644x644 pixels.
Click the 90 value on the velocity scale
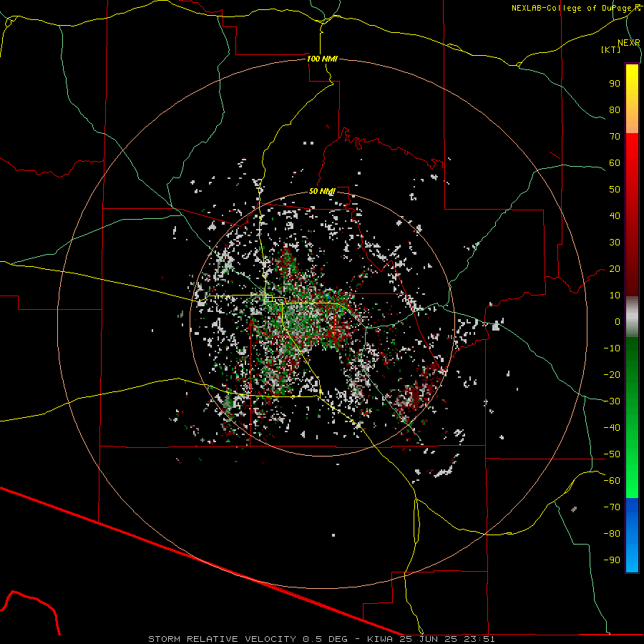(x=615, y=84)
